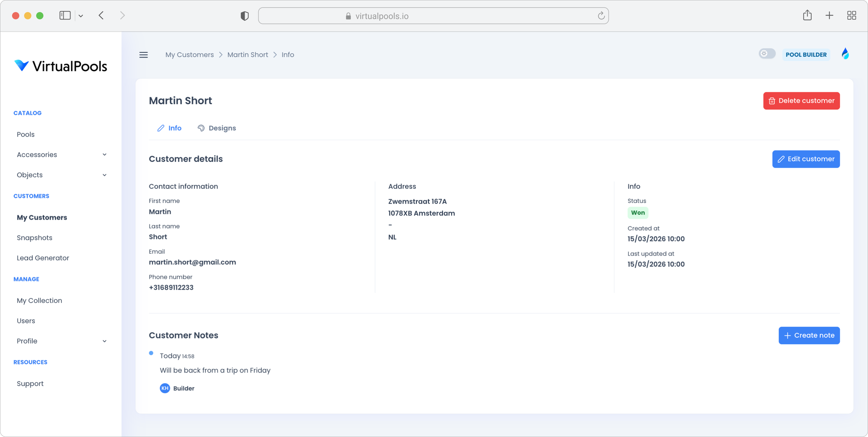Click the VirtualPools logo
Screen dimensions: 868x437
click(x=61, y=66)
